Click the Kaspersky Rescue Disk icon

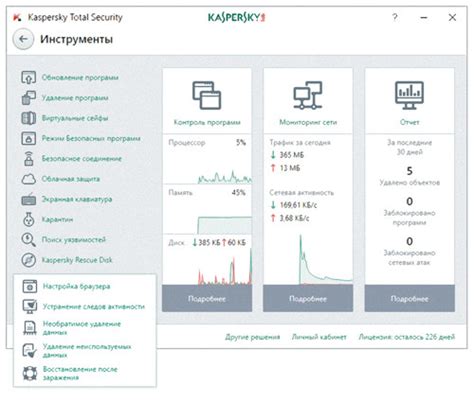click(x=29, y=260)
